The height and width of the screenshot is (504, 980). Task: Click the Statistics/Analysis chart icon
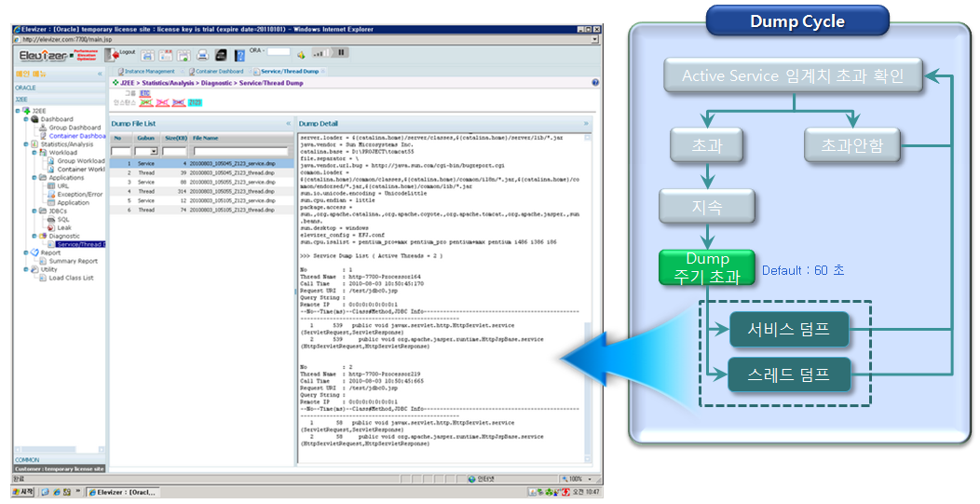click(x=34, y=144)
